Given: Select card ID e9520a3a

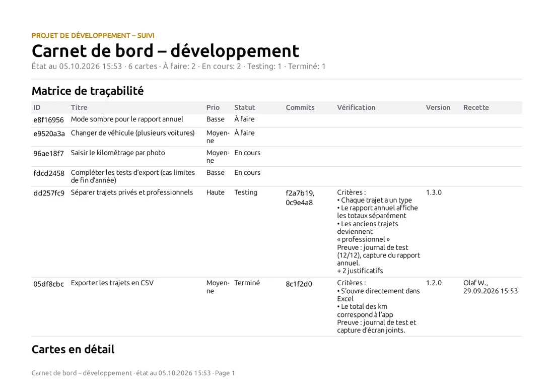Looking at the screenshot, I should click(x=49, y=134).
